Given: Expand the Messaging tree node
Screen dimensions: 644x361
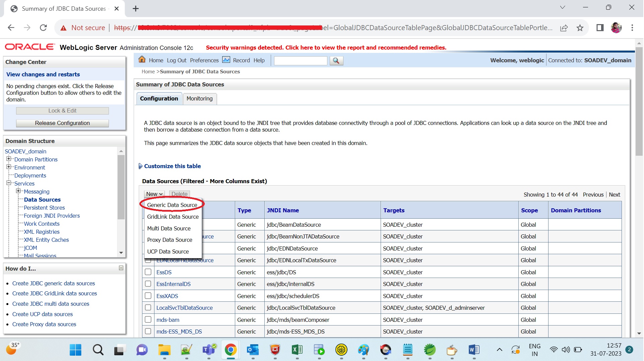Looking at the screenshot, I should pyautogui.click(x=18, y=191).
